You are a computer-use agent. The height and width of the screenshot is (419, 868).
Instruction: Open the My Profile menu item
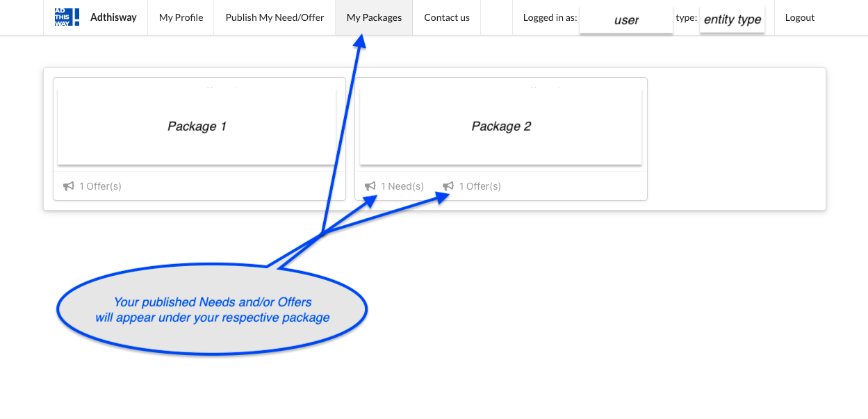coord(181,17)
